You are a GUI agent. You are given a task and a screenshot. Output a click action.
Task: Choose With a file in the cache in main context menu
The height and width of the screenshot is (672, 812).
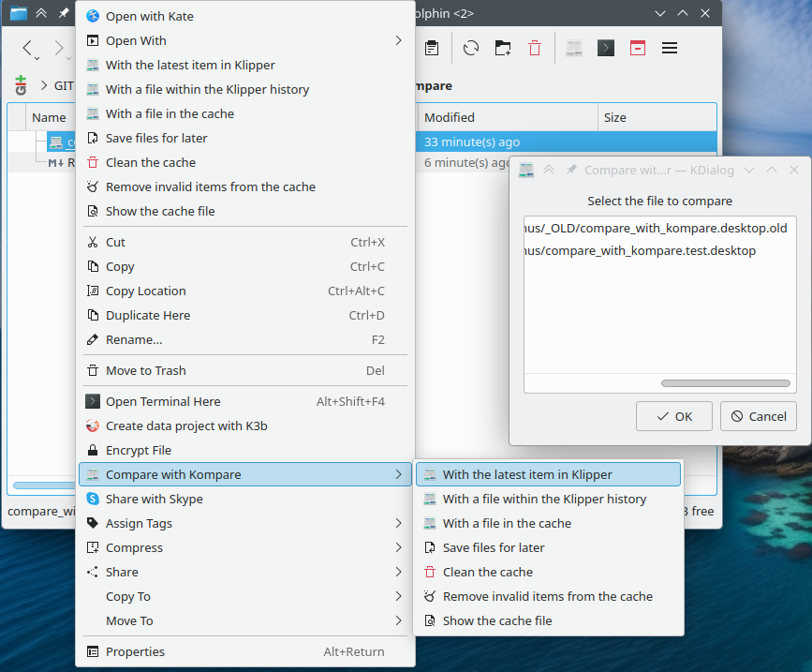coord(245,114)
